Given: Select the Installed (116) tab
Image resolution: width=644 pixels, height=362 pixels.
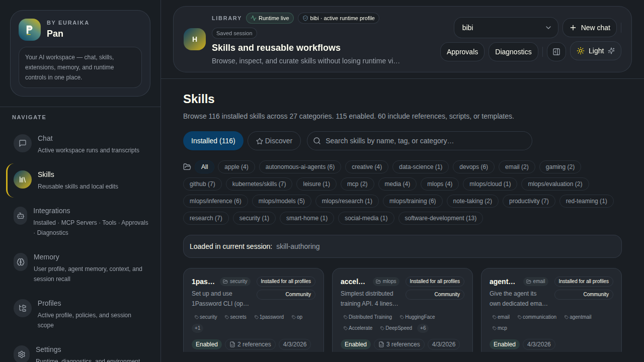Looking at the screenshot, I should [213, 141].
